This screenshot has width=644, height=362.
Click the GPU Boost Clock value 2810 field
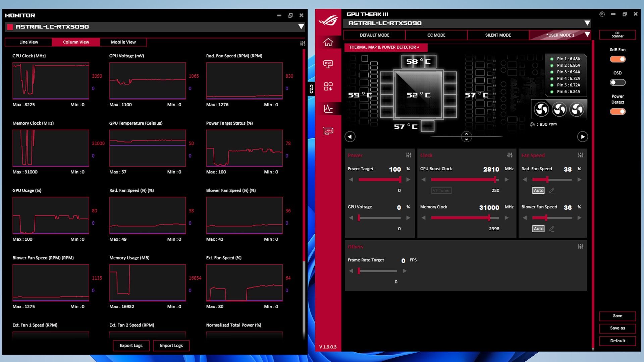491,169
